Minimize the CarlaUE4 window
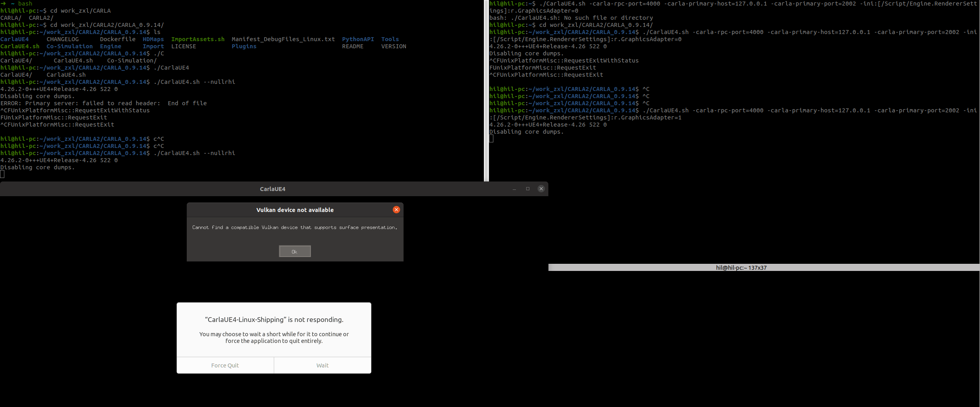The image size is (980, 407). tap(514, 189)
